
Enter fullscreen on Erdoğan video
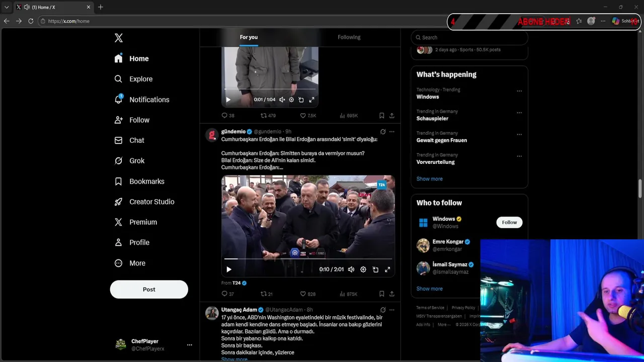387,269
